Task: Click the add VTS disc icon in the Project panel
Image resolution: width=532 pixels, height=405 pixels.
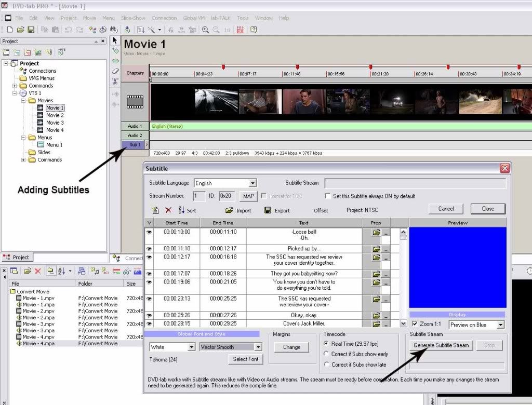Action: [61, 52]
